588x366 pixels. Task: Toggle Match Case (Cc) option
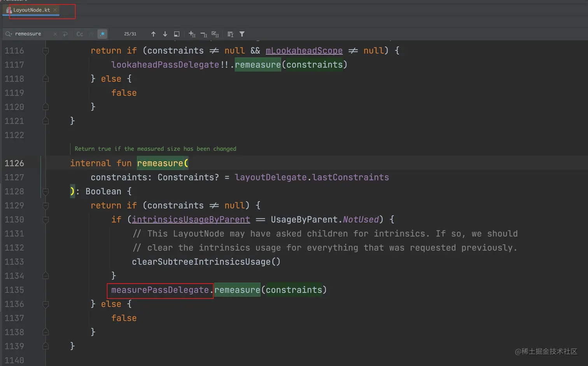pos(80,34)
